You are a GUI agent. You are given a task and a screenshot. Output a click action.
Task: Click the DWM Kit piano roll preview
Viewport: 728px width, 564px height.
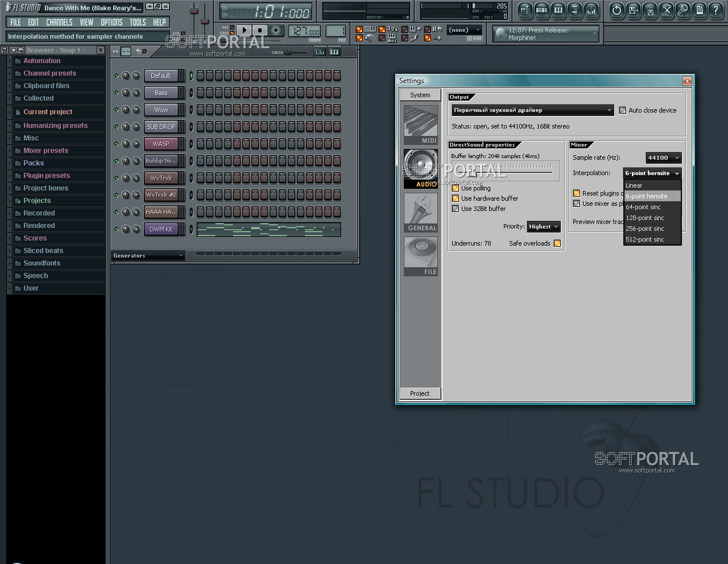(268, 230)
